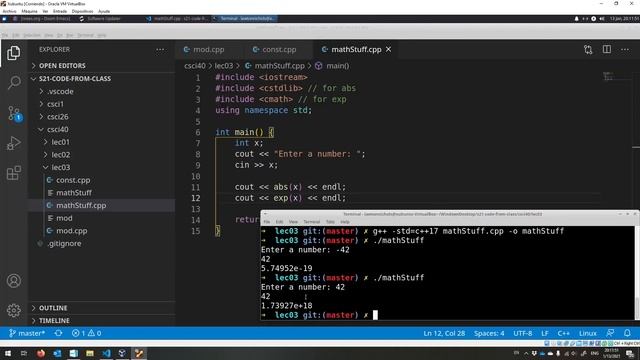
Task: Click the terminal prompt cursor
Action: (375, 315)
